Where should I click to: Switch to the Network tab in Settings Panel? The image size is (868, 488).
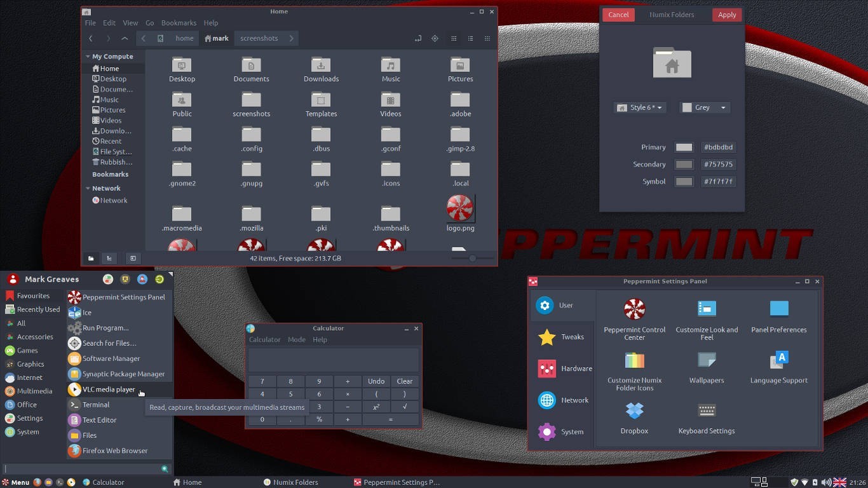563,400
